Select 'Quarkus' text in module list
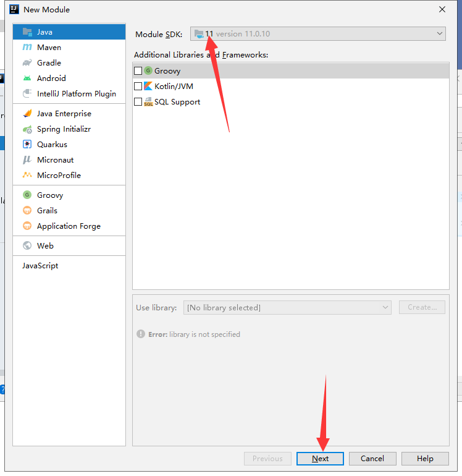Image resolution: width=462 pixels, height=476 pixels. point(52,145)
